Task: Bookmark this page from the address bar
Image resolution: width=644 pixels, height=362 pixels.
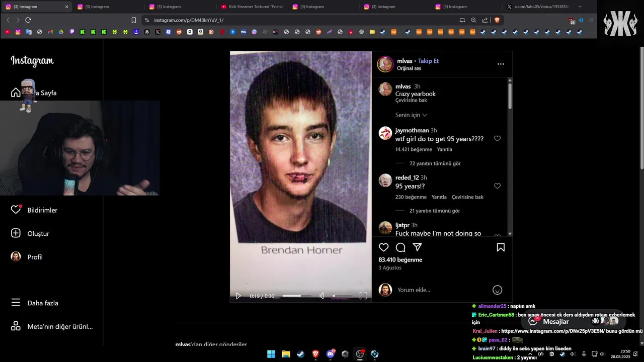Action: coord(134,20)
